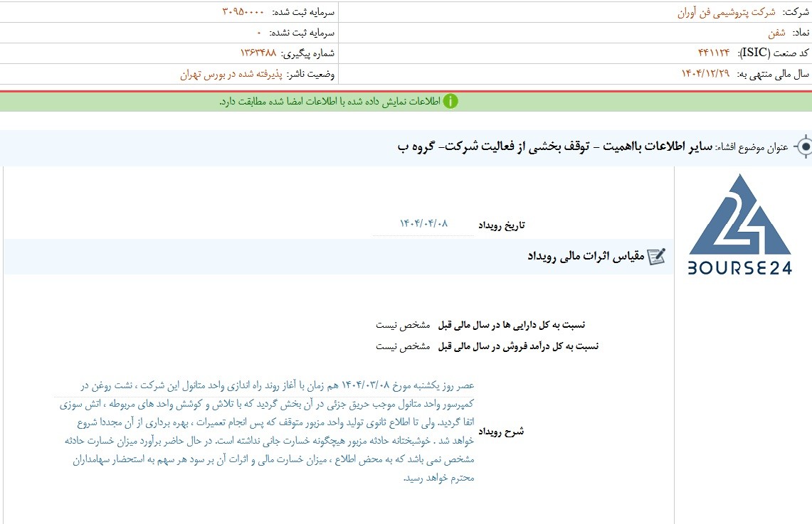Viewport: 812px width, 524px height.
Task: Click the تاریخ رویداد label
Action: [501, 225]
